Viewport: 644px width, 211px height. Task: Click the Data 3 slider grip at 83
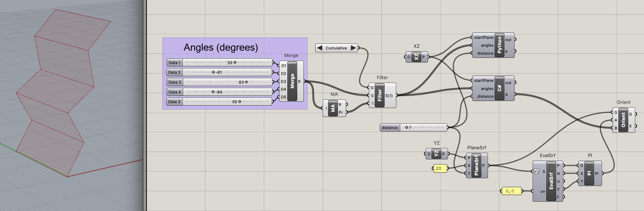246,82
